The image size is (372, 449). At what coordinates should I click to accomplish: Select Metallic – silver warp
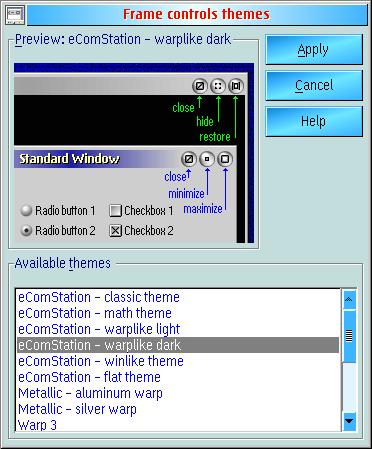(178, 409)
